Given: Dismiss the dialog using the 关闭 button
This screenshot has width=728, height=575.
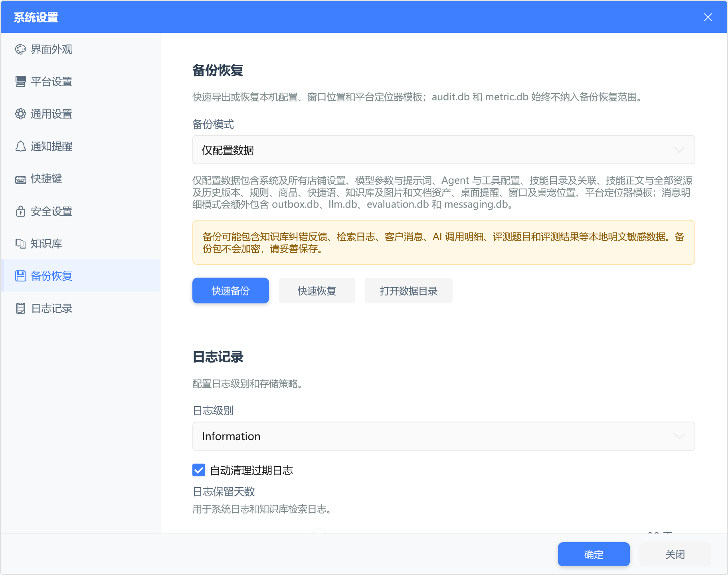Looking at the screenshot, I should coord(675,554).
